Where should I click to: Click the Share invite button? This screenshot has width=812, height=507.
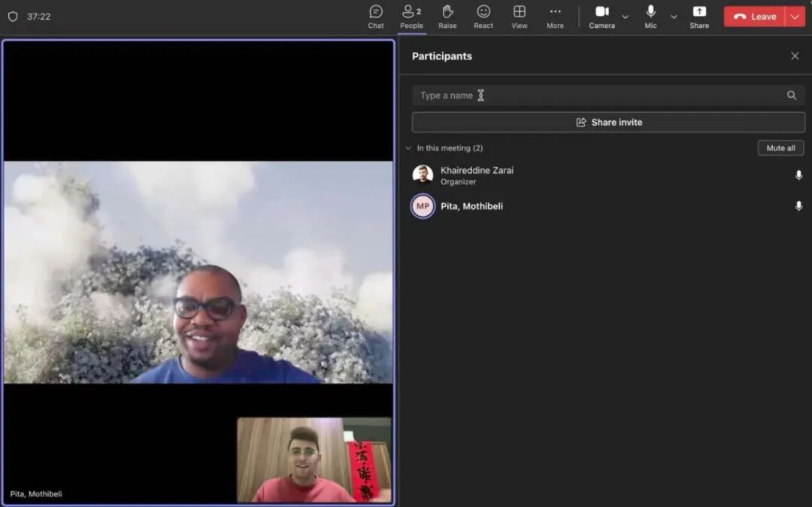click(608, 123)
